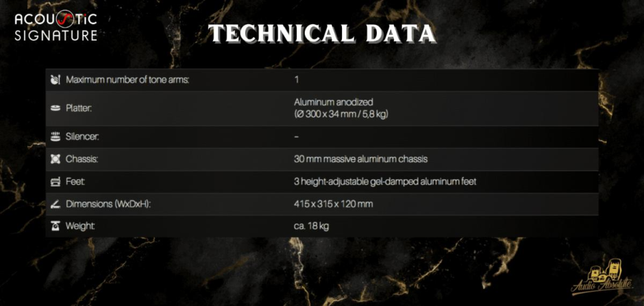Screen dimensions: 644x306
Task: Select the Maximum number of tone arms label
Action: (x=127, y=80)
